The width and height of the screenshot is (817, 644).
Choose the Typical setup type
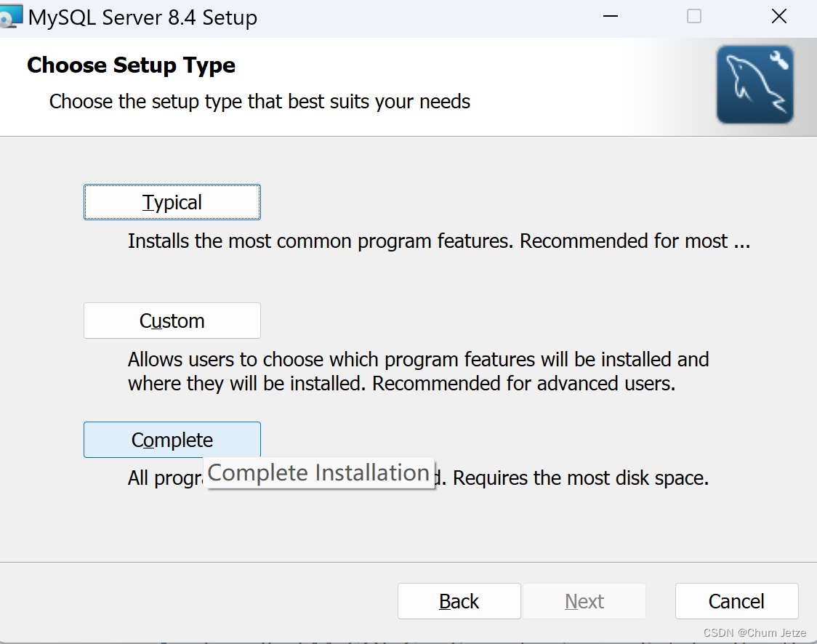click(x=172, y=203)
